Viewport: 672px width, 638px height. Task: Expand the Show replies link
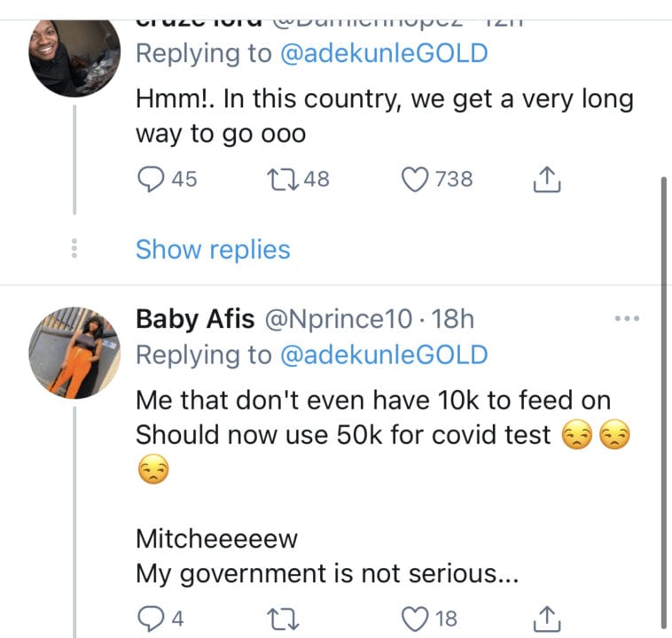click(213, 250)
